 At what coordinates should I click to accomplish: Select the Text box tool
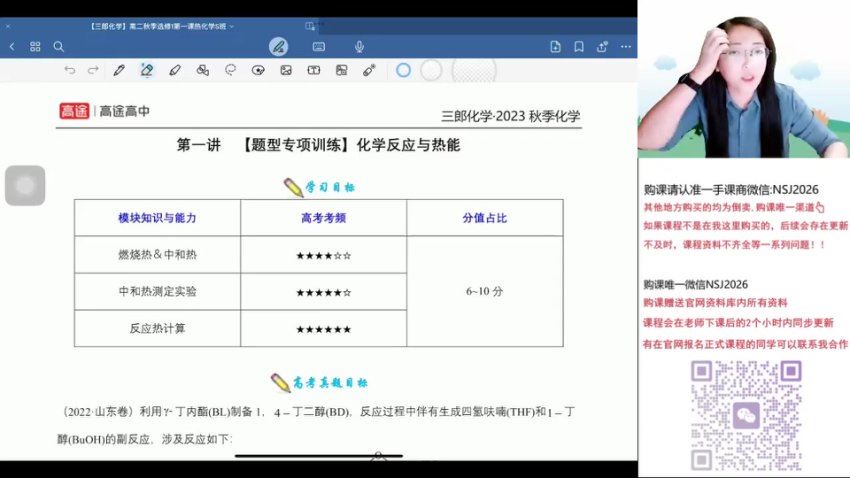click(x=313, y=70)
